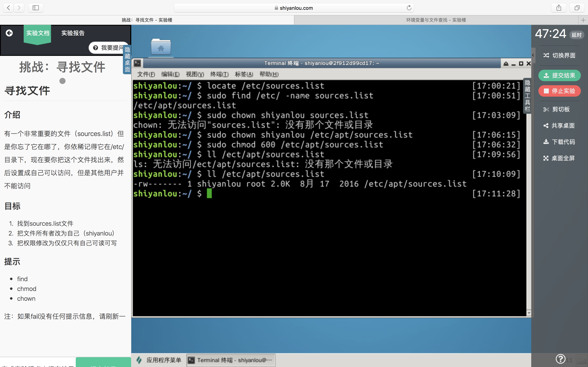
Task: Click the terminal scrollbar down arrow
Action: [x=529, y=313]
